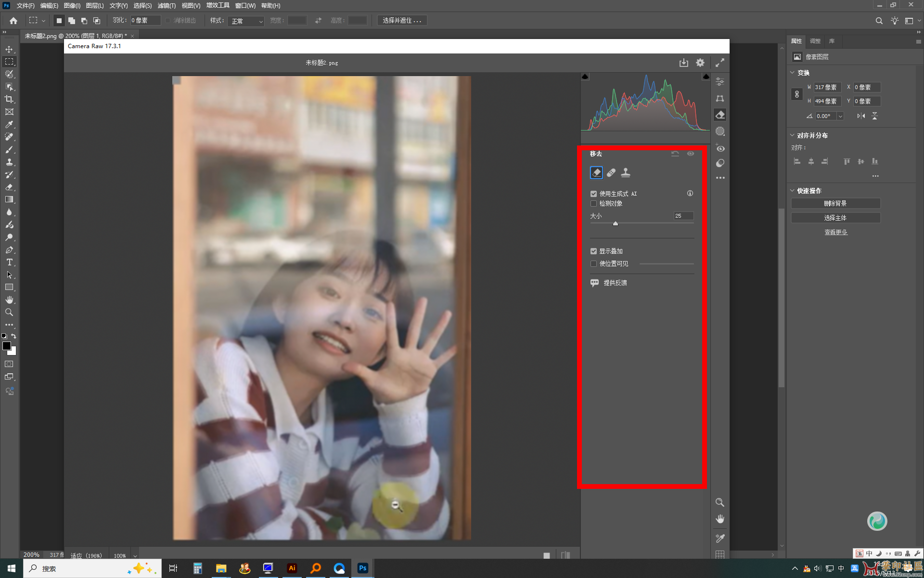Viewport: 924px width, 578px height.
Task: Select the Type tool
Action: pyautogui.click(x=9, y=263)
